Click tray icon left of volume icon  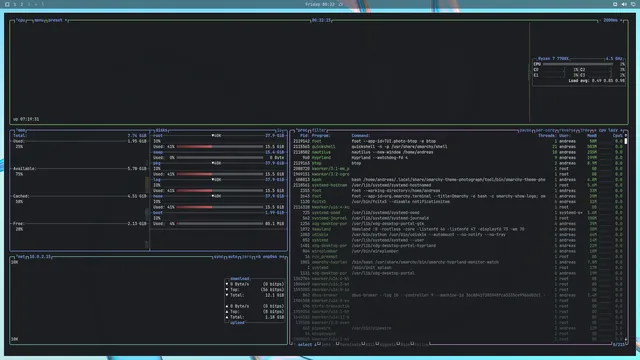point(615,4)
